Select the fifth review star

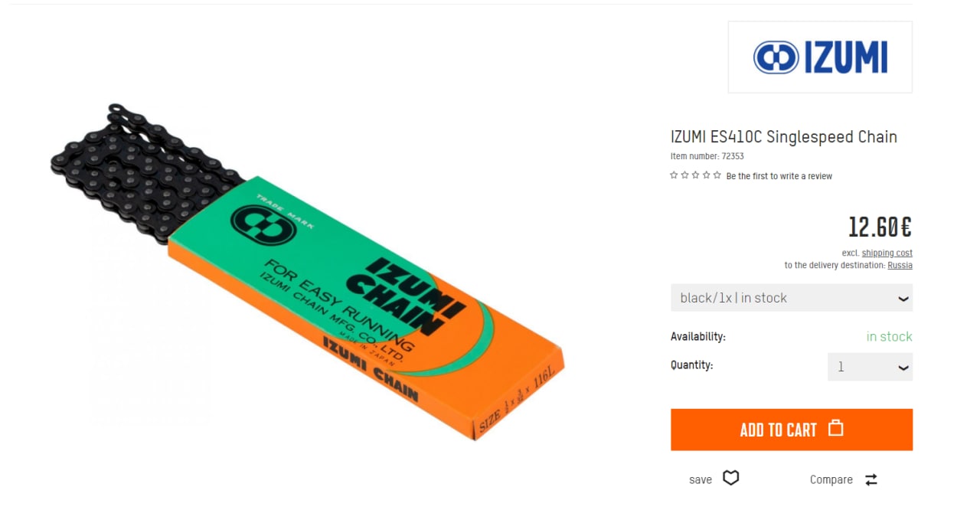tap(717, 175)
